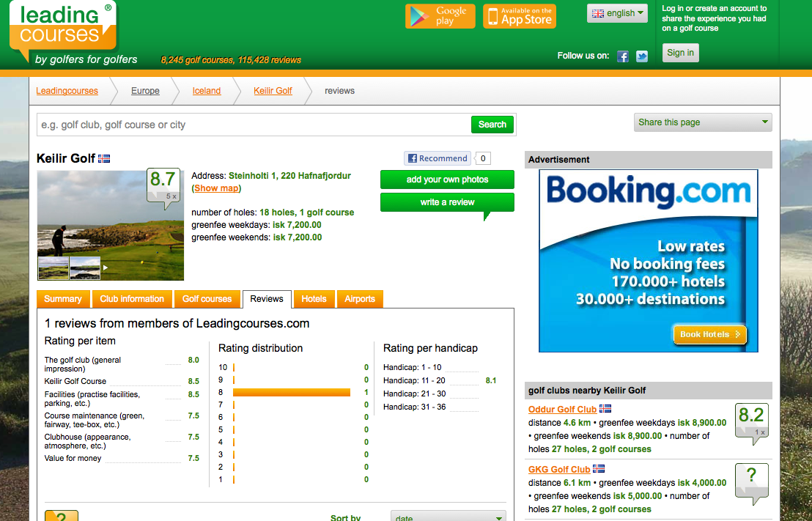The image size is (812, 521).
Task: Open the Sort by date dropdown
Action: pyautogui.click(x=448, y=517)
